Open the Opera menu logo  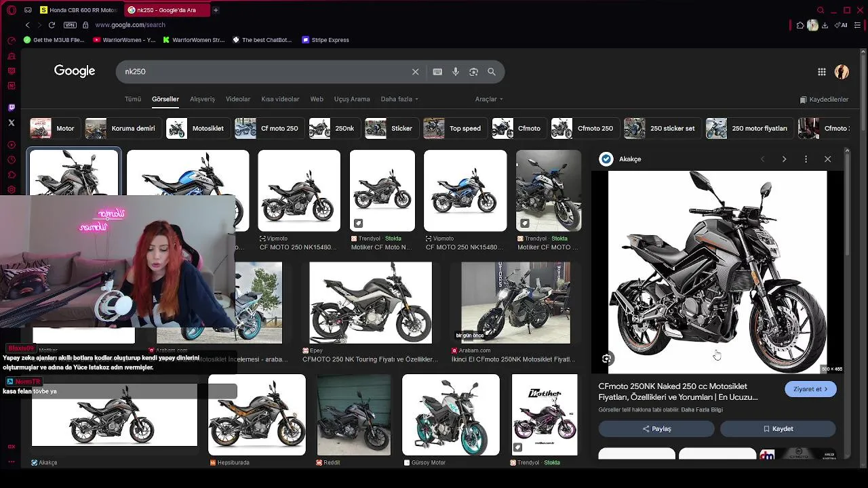click(12, 10)
